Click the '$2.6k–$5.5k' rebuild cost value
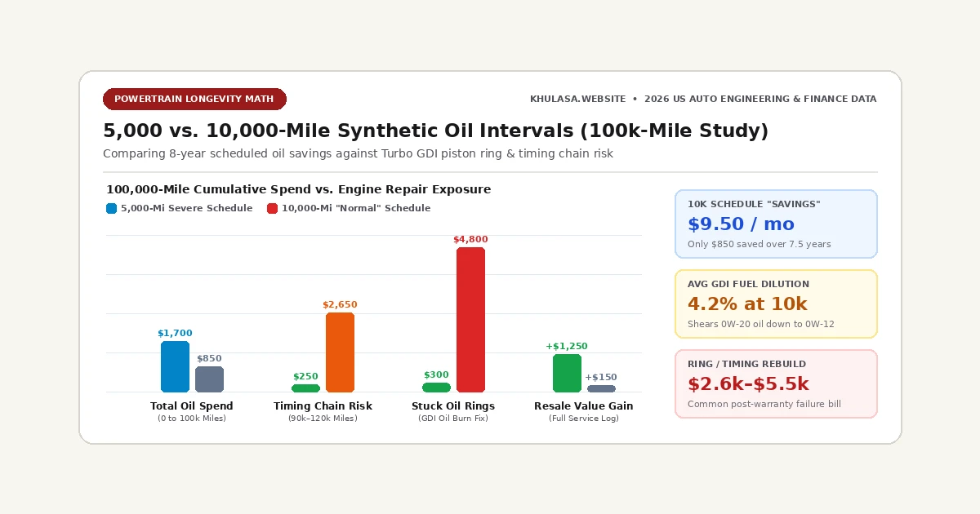 tap(748, 384)
